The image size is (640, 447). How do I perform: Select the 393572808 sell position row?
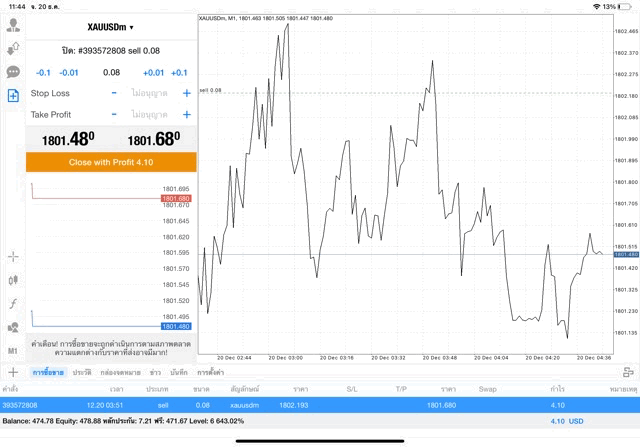click(x=300, y=405)
